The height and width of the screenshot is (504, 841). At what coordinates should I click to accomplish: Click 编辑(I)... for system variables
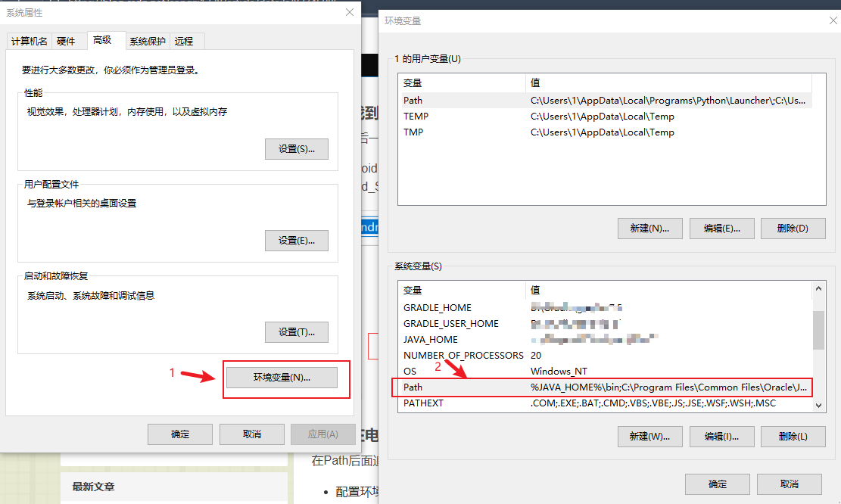[722, 437]
